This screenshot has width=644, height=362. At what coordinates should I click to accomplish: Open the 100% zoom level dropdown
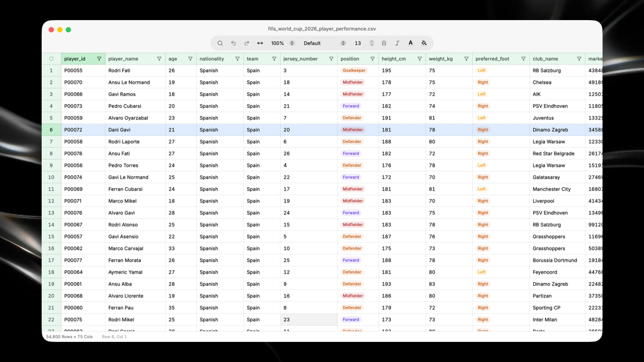click(283, 43)
